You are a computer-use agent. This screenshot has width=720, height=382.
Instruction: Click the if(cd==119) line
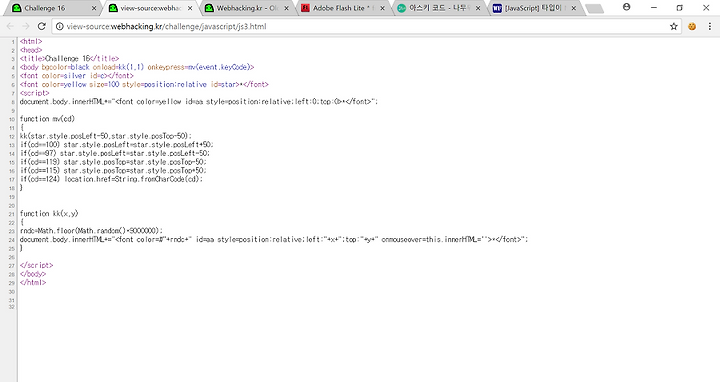click(x=113, y=162)
